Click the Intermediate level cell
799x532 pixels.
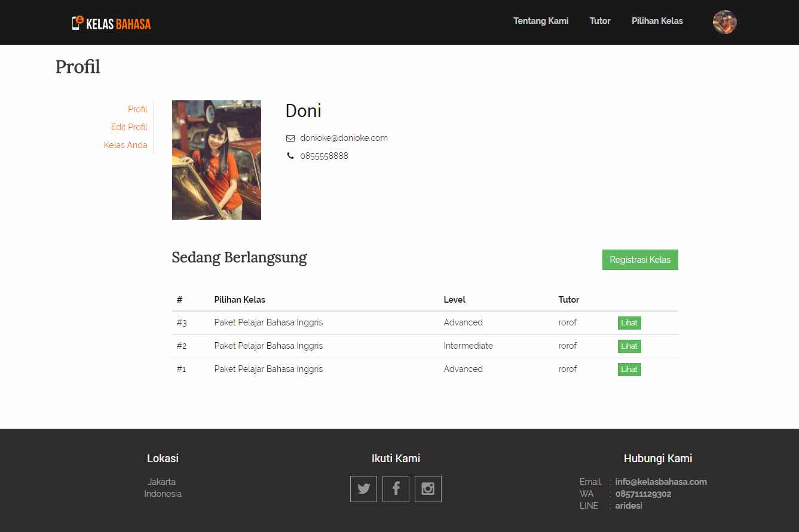[468, 346]
